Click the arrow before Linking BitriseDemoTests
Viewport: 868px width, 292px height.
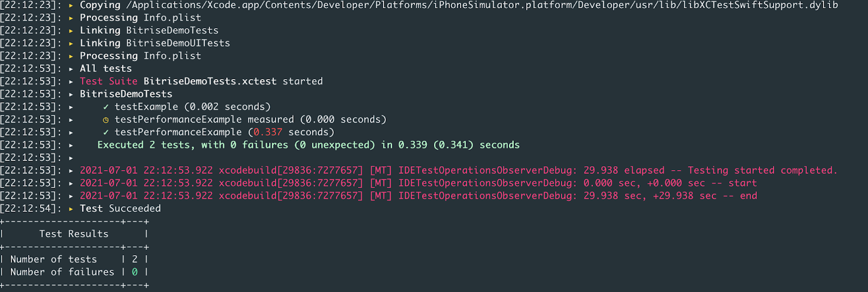pos(71,31)
